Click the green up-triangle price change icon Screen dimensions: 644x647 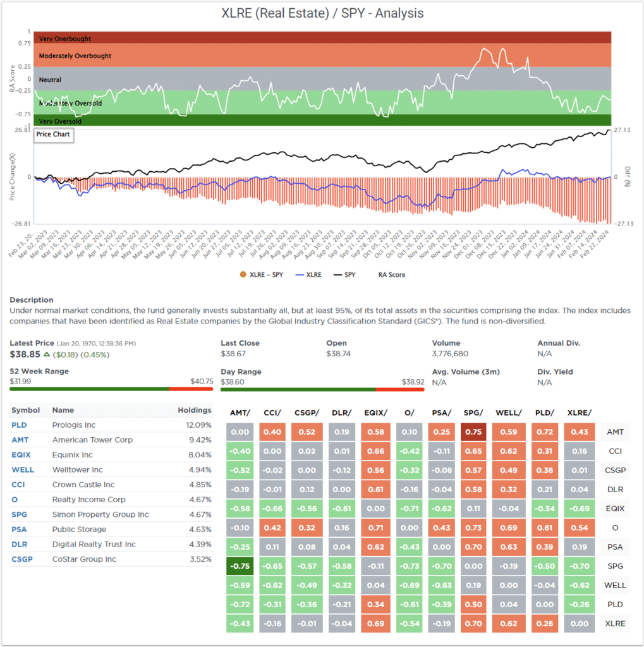(x=47, y=354)
